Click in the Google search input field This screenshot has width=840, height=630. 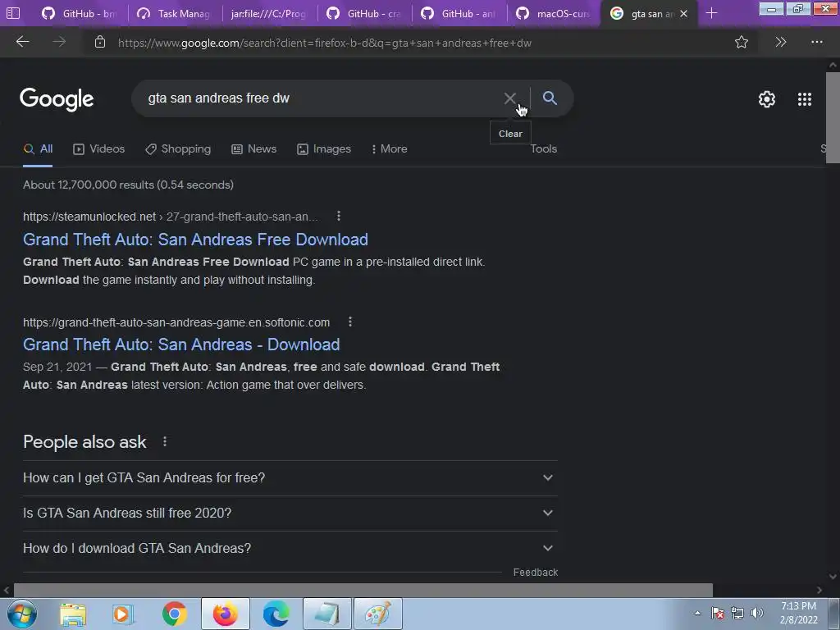point(322,98)
